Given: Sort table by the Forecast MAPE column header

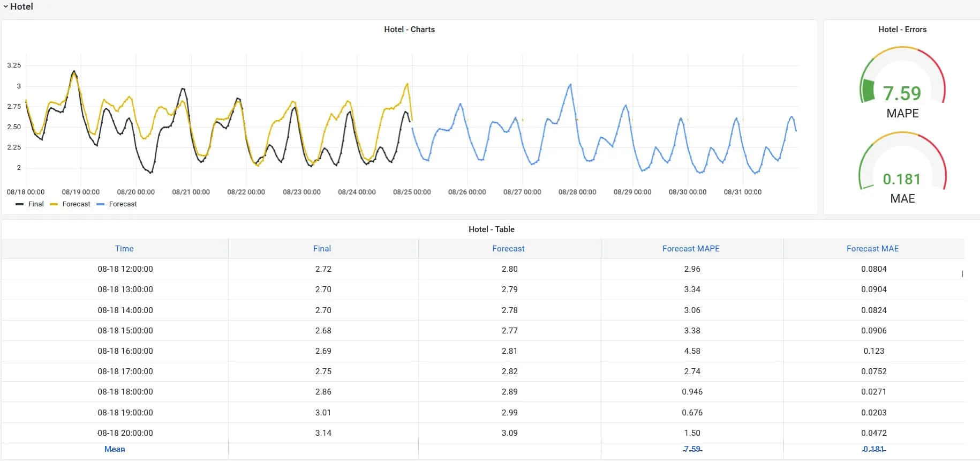Looking at the screenshot, I should [691, 249].
